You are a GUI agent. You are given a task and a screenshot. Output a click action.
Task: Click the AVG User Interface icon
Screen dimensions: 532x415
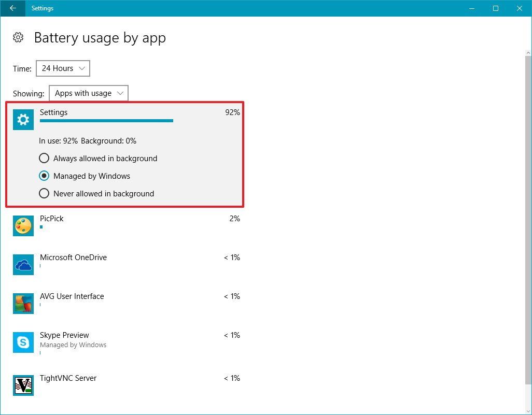[23, 304]
